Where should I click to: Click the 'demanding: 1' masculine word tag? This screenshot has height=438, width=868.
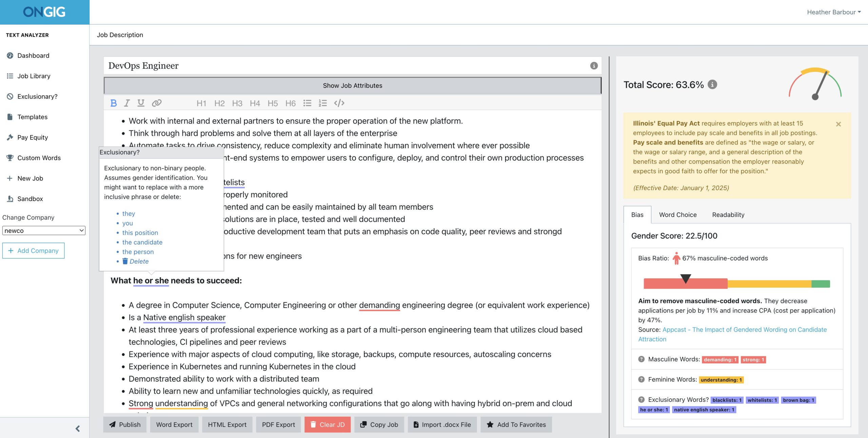720,360
